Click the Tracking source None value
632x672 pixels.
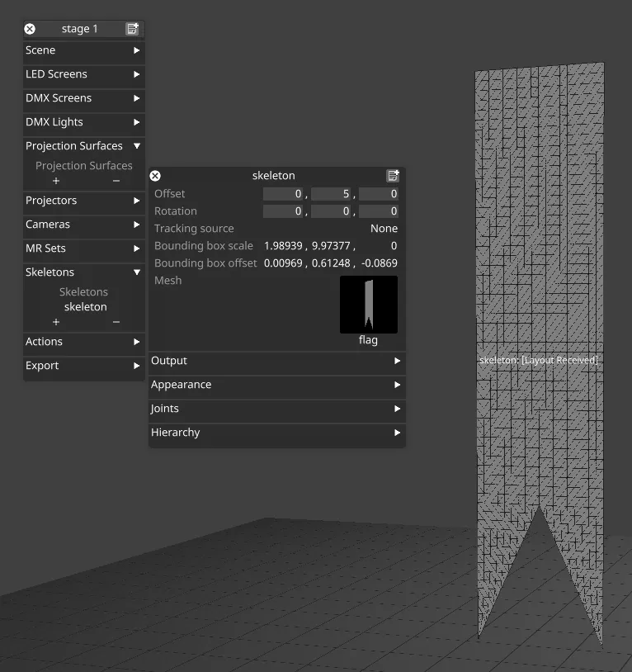[x=384, y=229]
